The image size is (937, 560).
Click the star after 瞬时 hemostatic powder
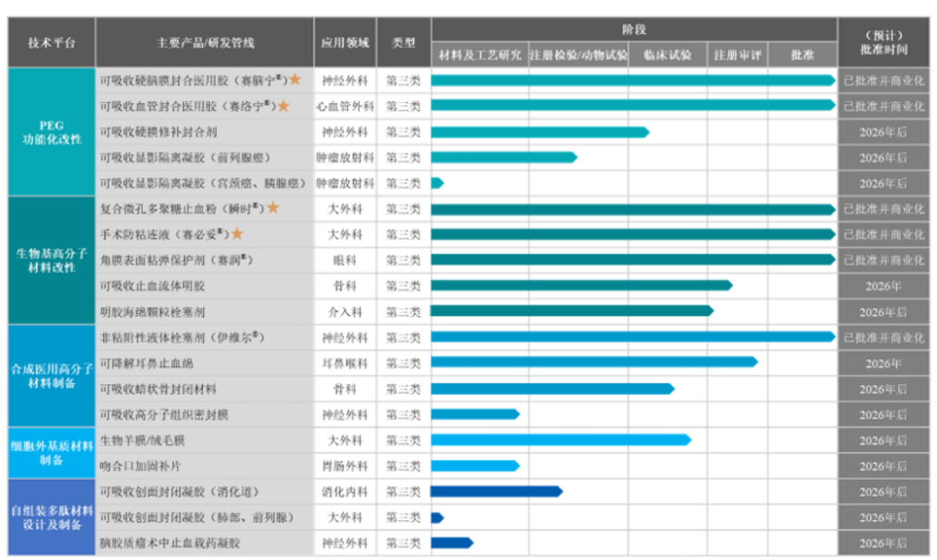[273, 208]
